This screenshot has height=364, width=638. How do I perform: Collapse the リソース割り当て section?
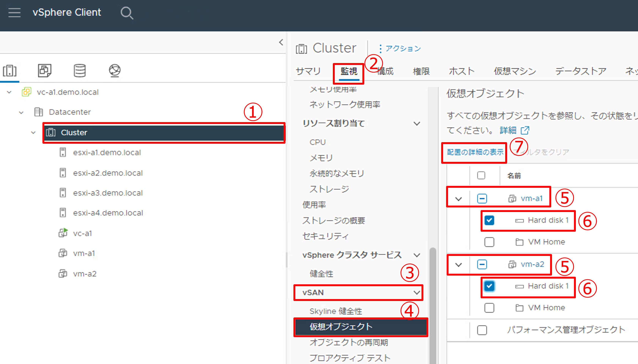coord(417,123)
